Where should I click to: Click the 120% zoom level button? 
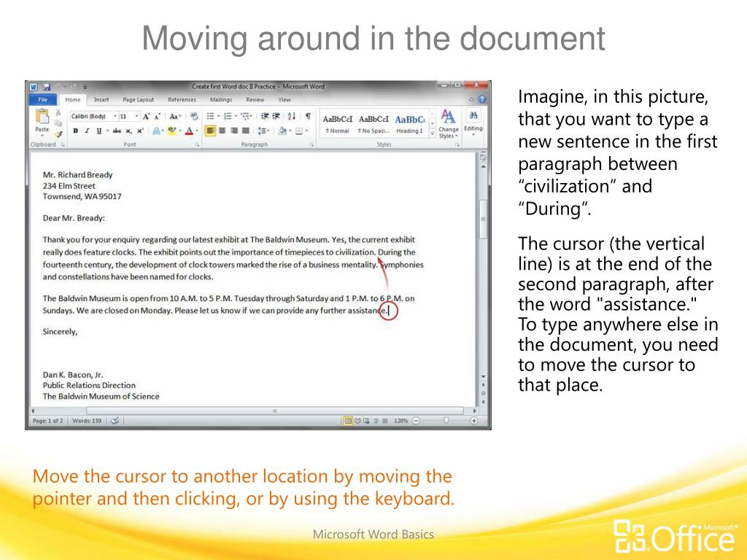pos(401,421)
